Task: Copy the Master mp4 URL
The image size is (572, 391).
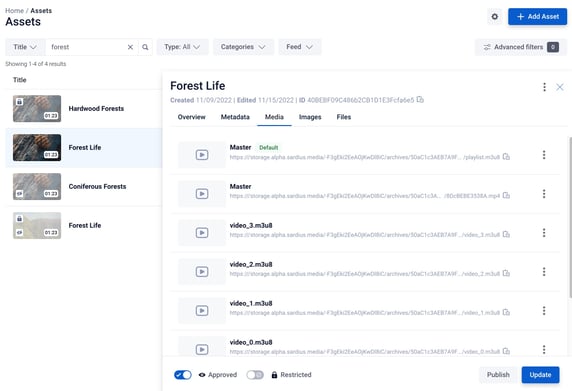Action: click(x=506, y=196)
